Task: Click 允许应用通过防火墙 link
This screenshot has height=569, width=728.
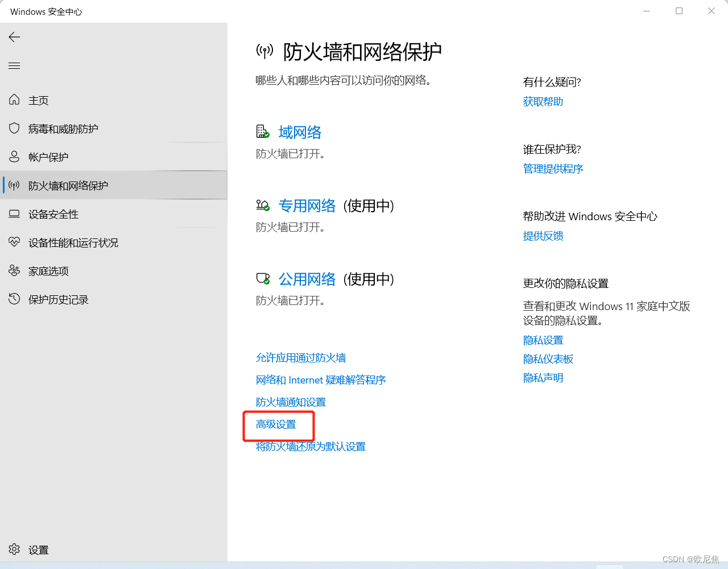Action: pyautogui.click(x=301, y=358)
